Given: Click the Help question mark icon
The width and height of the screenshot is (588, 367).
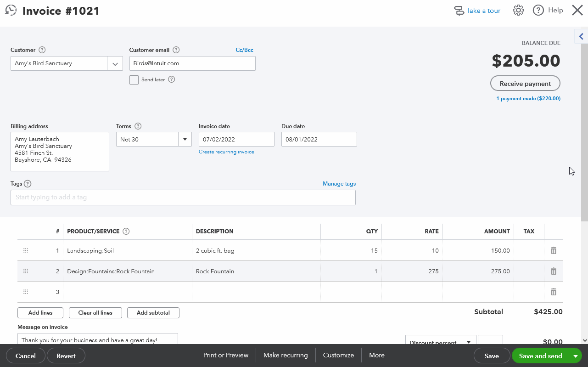Looking at the screenshot, I should click(x=538, y=11).
